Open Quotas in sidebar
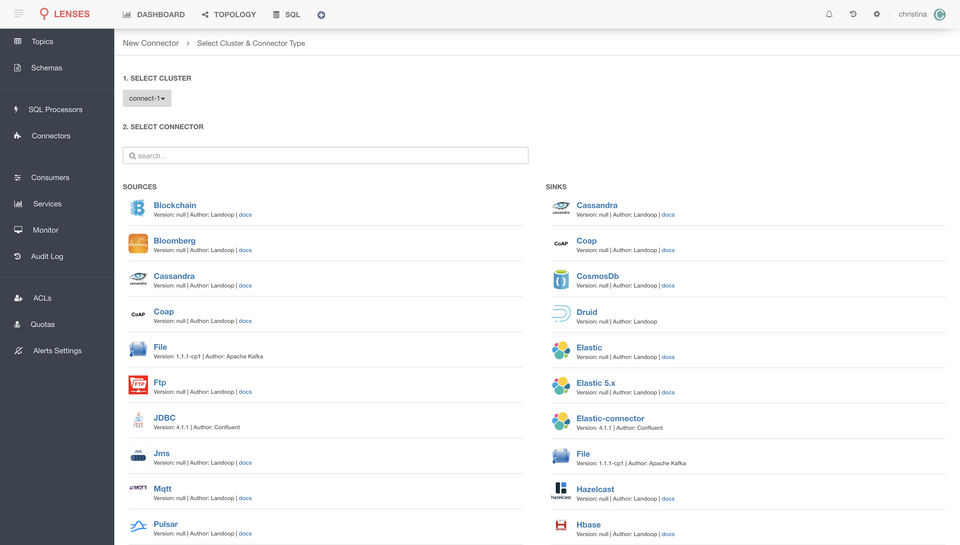Viewport: 960px width, 545px height. (x=43, y=325)
